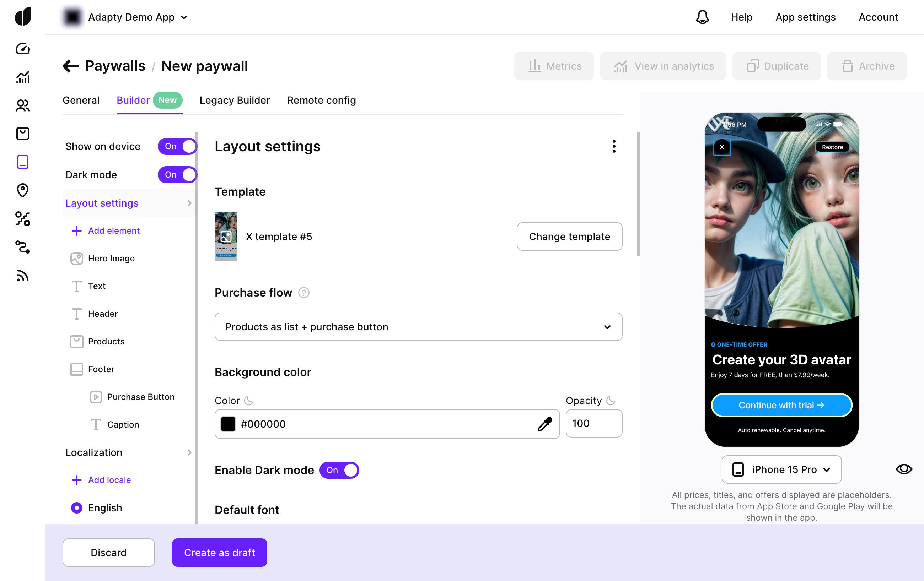This screenshot has width=924, height=581.
Task: Open the dashboard gauge icon in sidebar
Action: click(x=23, y=49)
